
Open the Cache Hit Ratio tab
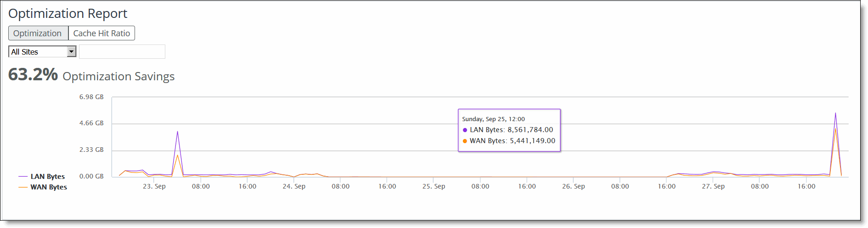point(101,33)
